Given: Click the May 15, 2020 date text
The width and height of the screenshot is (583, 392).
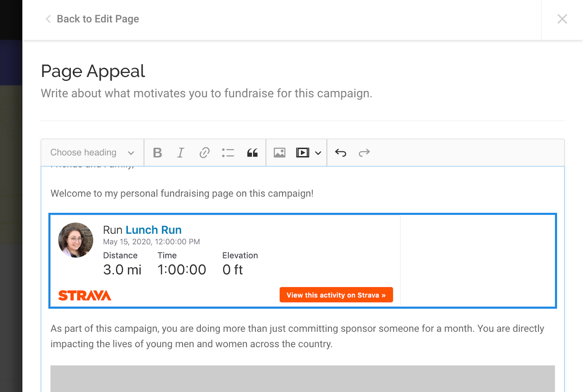Looking at the screenshot, I should [151, 242].
